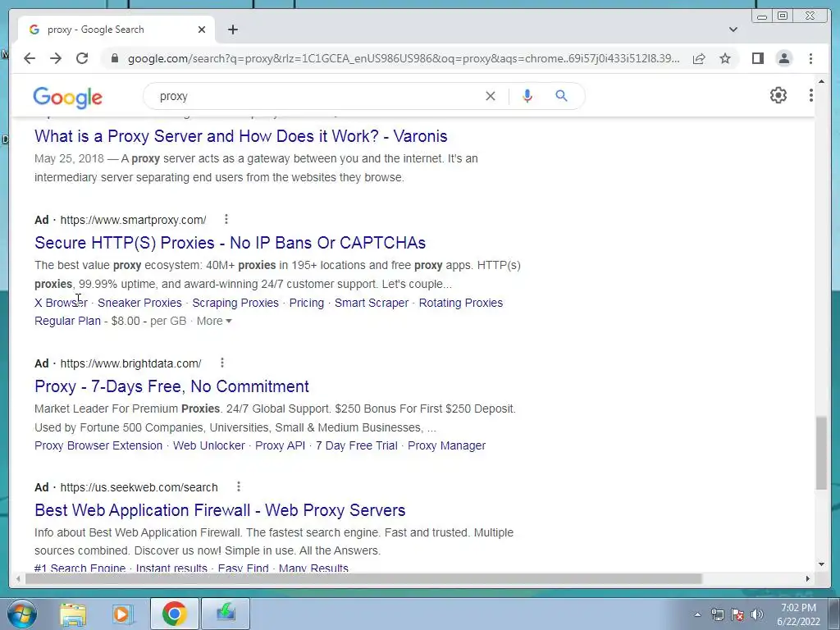840x630 pixels.
Task: Open the X Browser sitelink
Action: 61,303
